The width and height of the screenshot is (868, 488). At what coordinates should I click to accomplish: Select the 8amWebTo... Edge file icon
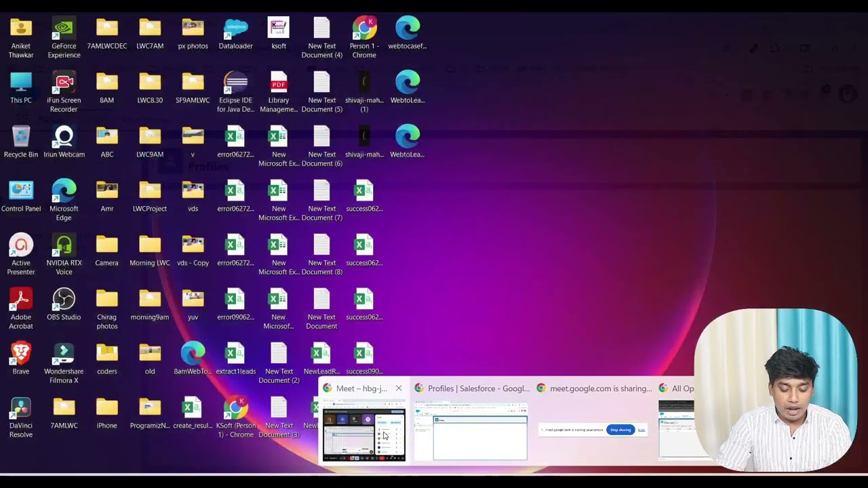coord(193,359)
